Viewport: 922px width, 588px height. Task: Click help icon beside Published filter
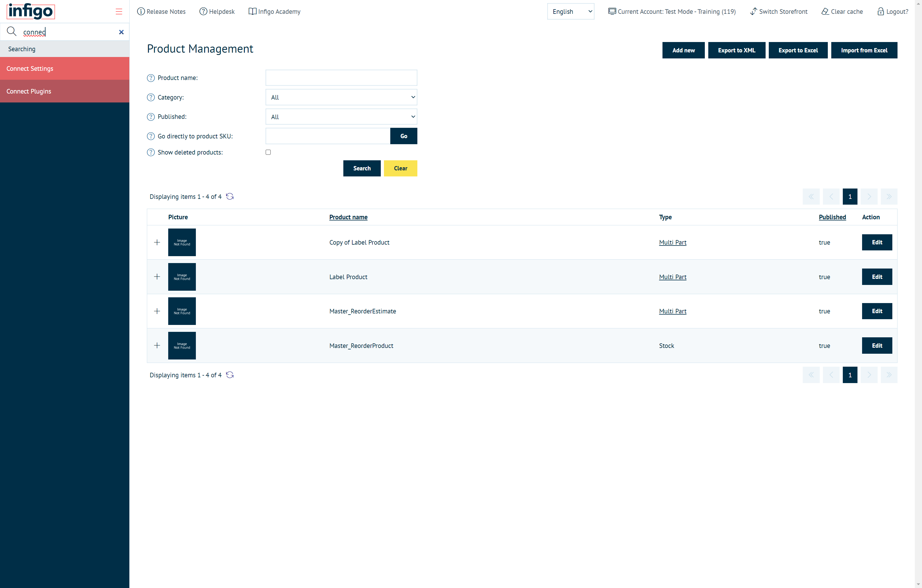click(151, 117)
